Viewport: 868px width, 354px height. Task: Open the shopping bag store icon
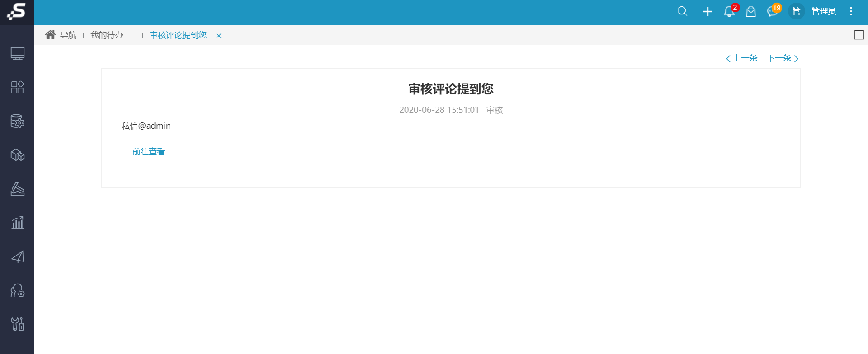pyautogui.click(x=751, y=11)
